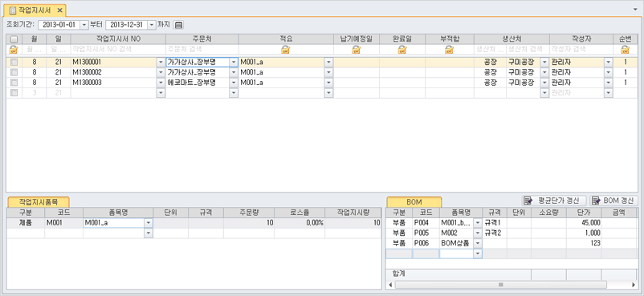The image size is (644, 296).
Task: Expand 생산처 구미공장 dropdown in M1300003 row
Action: click(544, 83)
